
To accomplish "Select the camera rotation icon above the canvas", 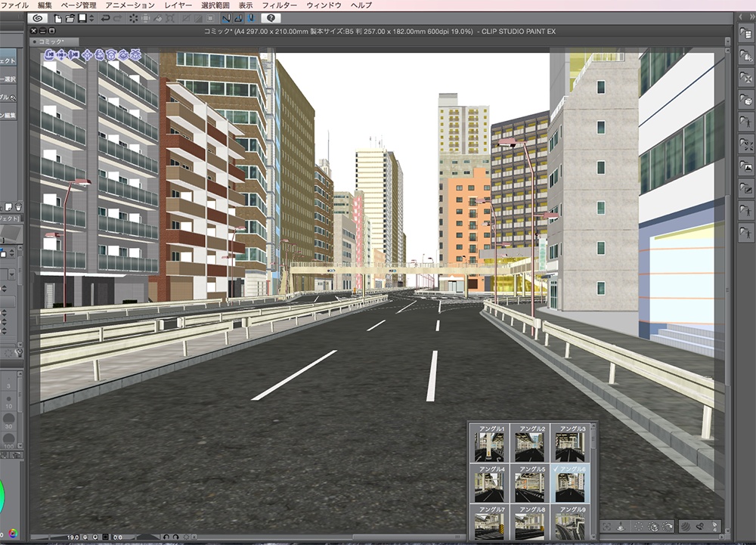I will pos(50,54).
